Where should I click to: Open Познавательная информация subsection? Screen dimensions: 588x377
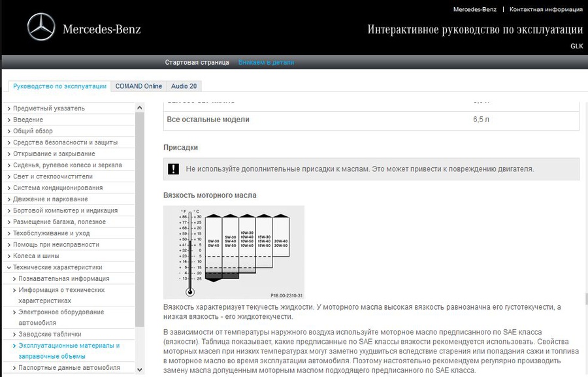[64, 279]
